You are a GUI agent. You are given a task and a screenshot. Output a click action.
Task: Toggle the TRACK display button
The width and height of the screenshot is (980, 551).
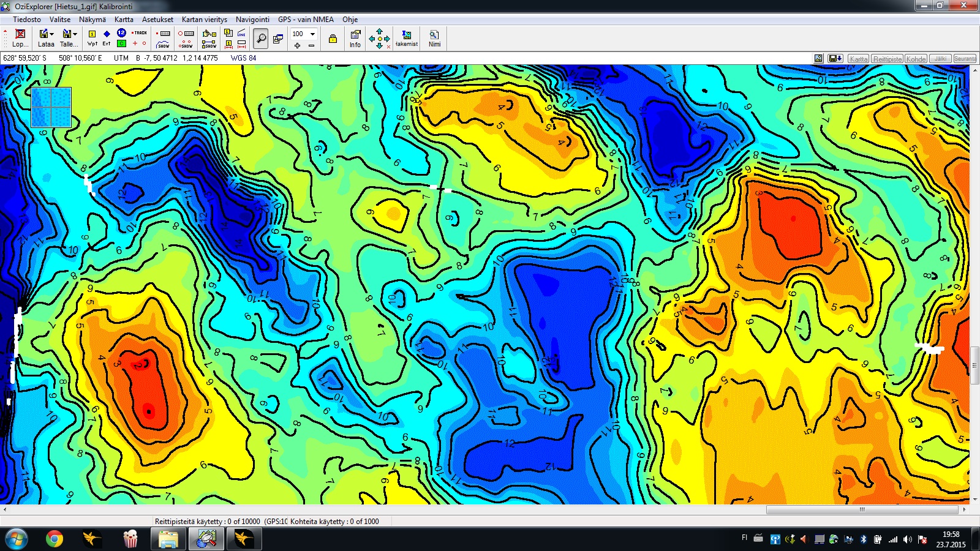click(140, 33)
